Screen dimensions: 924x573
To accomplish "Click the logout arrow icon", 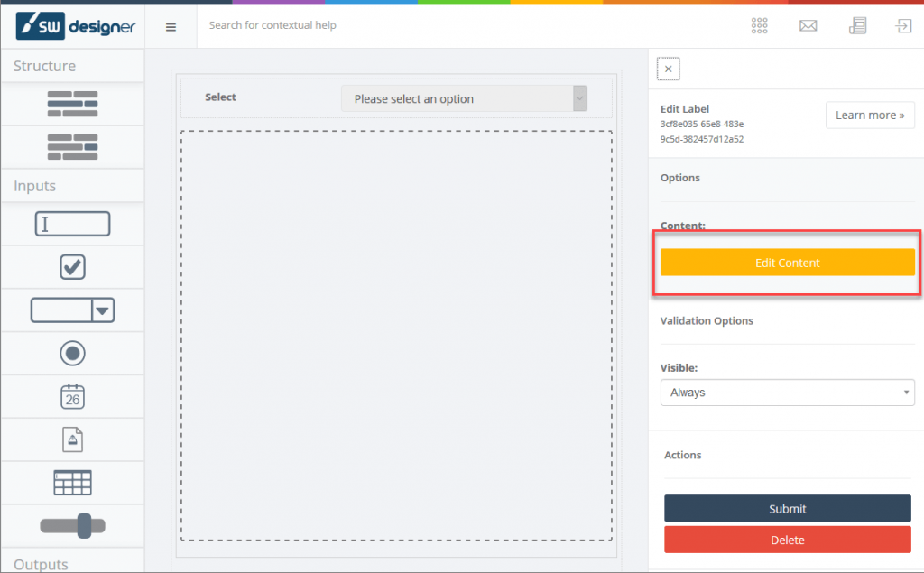I will click(x=903, y=26).
